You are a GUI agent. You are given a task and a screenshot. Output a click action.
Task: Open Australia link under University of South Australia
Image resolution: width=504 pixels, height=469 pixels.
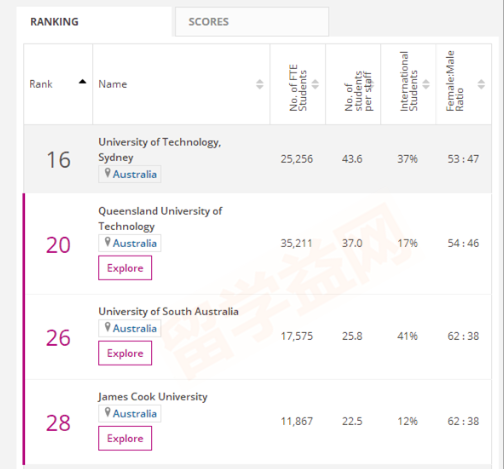[x=135, y=328]
